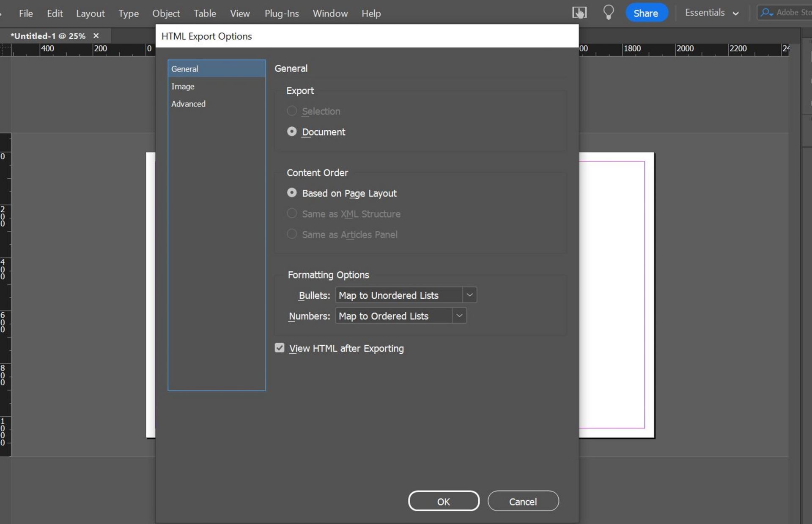Select the Document export radio button
The image size is (812, 524).
tap(292, 131)
